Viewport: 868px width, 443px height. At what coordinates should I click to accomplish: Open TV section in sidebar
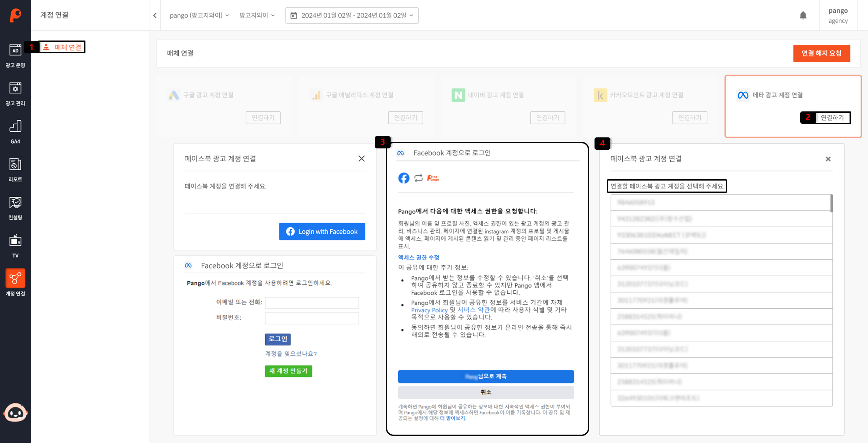tap(15, 246)
